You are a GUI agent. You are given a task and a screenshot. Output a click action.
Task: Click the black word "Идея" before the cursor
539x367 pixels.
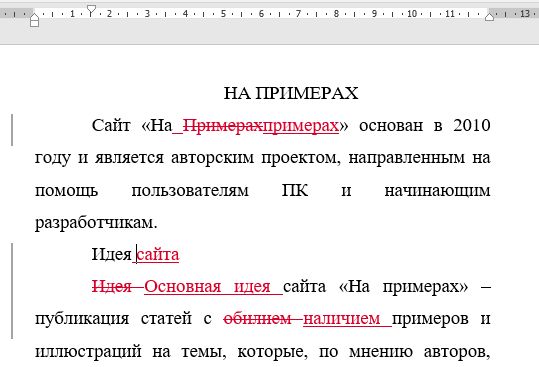pos(112,255)
